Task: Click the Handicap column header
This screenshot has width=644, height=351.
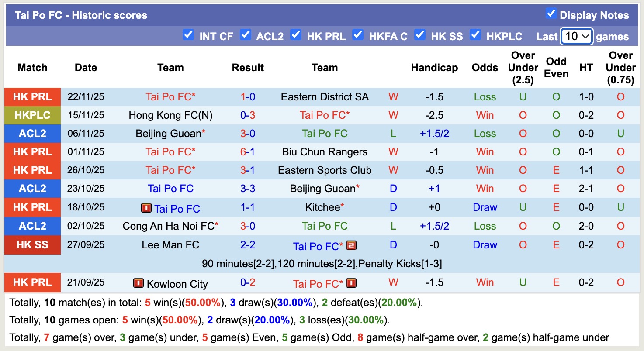Action: 434,68
